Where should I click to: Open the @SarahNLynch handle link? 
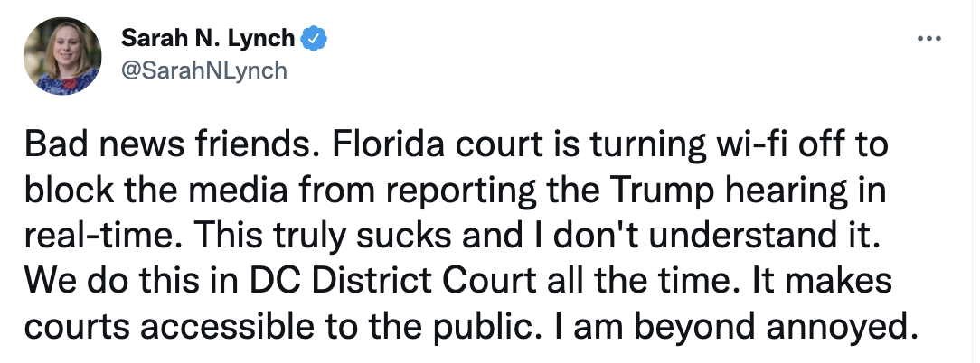(x=203, y=70)
